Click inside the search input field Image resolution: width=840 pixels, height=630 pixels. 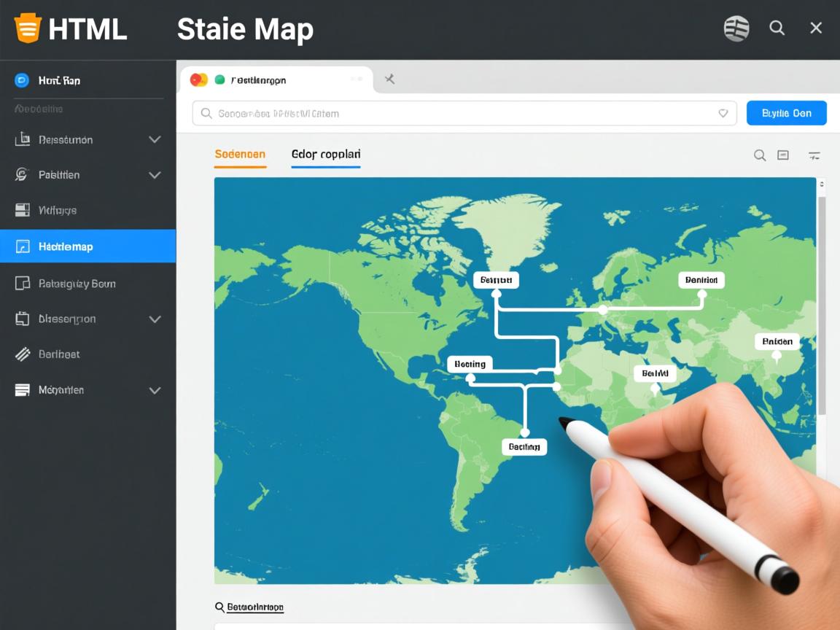(x=437, y=113)
